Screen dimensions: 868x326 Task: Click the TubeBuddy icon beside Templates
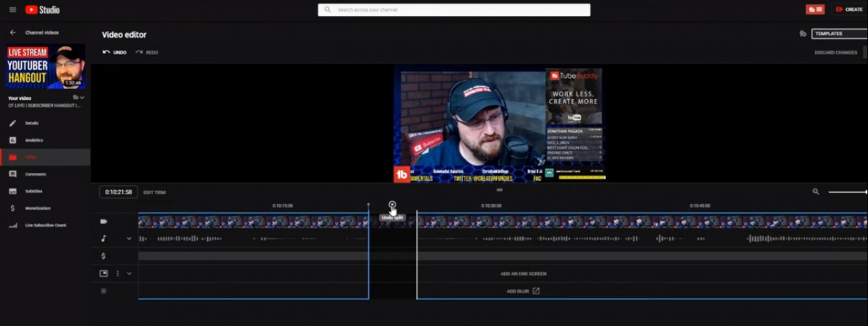(x=803, y=33)
